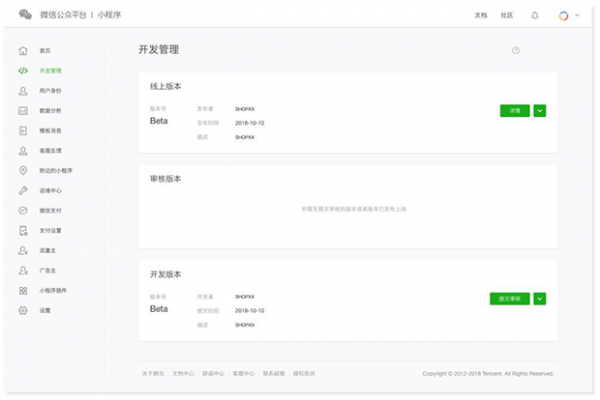Click the WeChat logo in header
The image size is (600, 400).
tap(24, 16)
